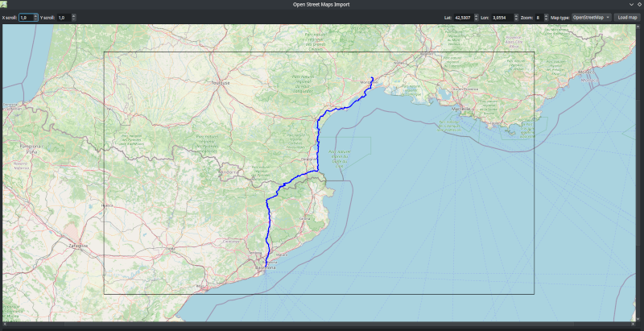Click Toulouse on the map

coord(220,83)
